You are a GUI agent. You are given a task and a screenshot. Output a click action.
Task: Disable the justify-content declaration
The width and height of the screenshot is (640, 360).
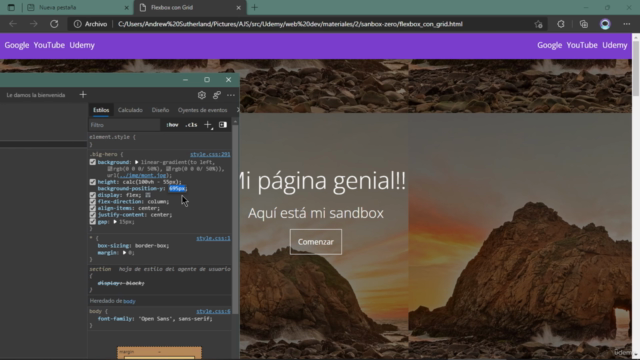[x=93, y=215]
